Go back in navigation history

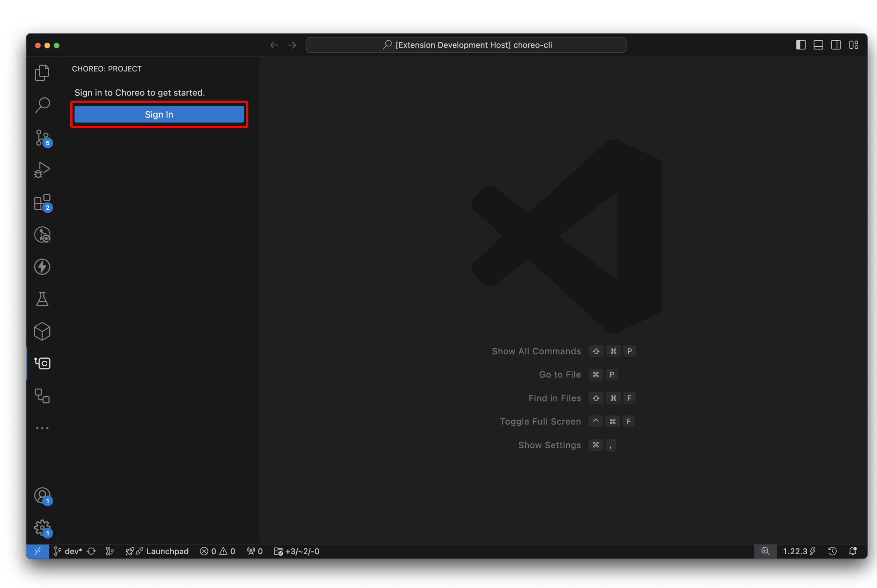coord(274,45)
